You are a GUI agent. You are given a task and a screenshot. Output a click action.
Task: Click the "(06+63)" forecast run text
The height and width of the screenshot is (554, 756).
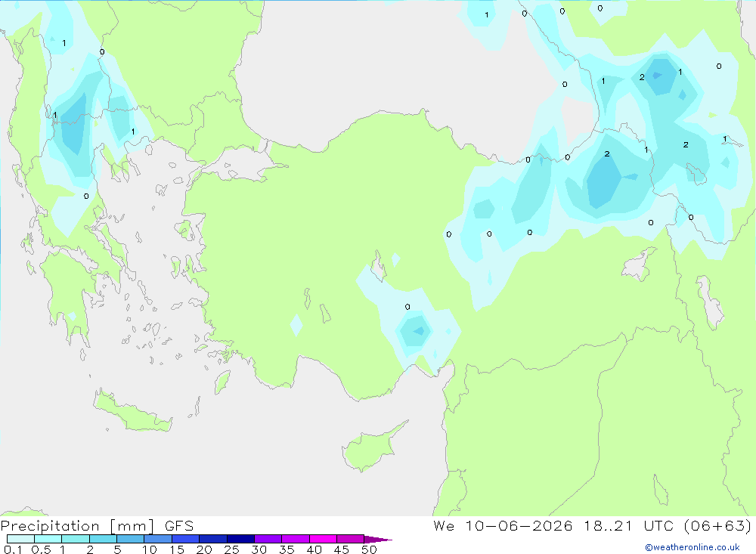717,525
